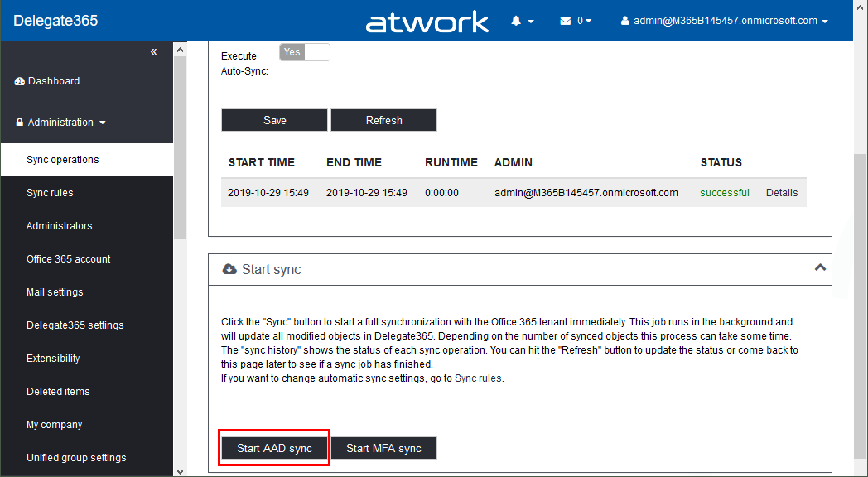This screenshot has height=477, width=868.
Task: Click the successful status text
Action: [725, 193]
